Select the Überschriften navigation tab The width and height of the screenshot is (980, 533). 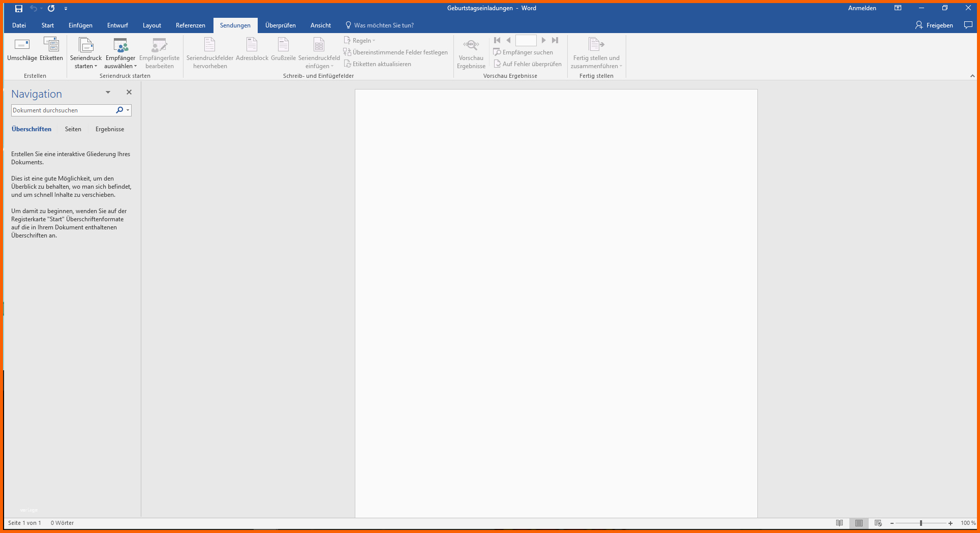[32, 129]
